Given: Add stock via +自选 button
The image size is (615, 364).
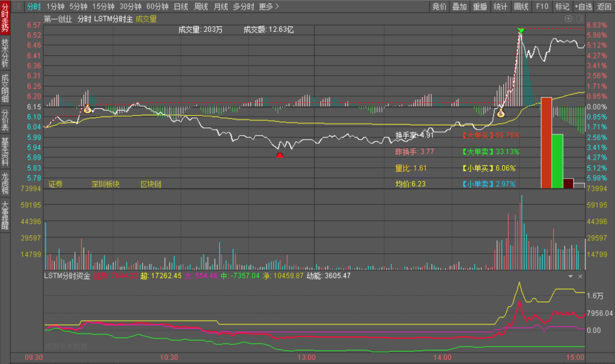Looking at the screenshot, I should click(x=583, y=7).
